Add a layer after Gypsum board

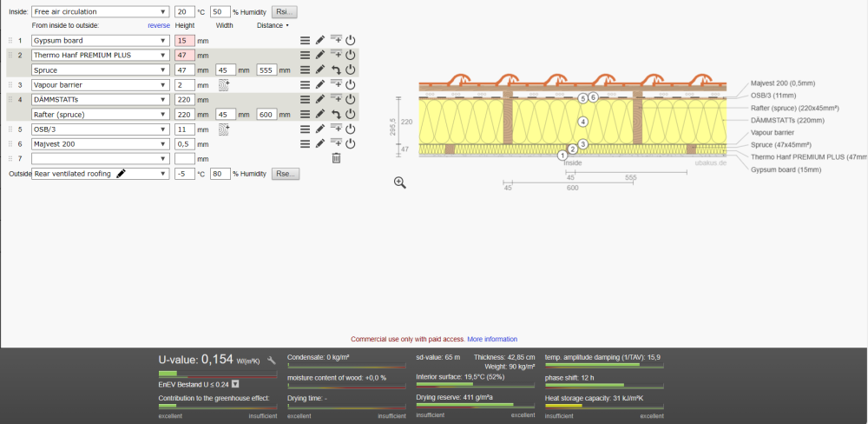pyautogui.click(x=335, y=39)
